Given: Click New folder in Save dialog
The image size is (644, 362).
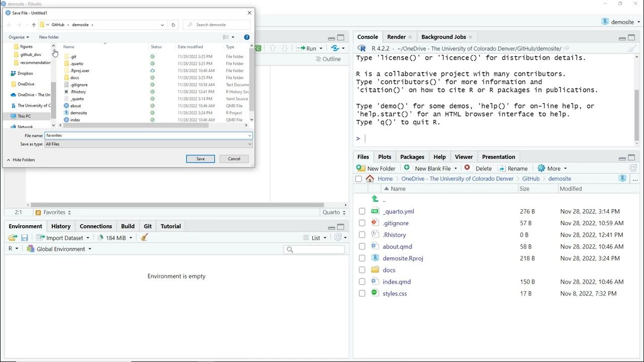Looking at the screenshot, I should point(49,37).
